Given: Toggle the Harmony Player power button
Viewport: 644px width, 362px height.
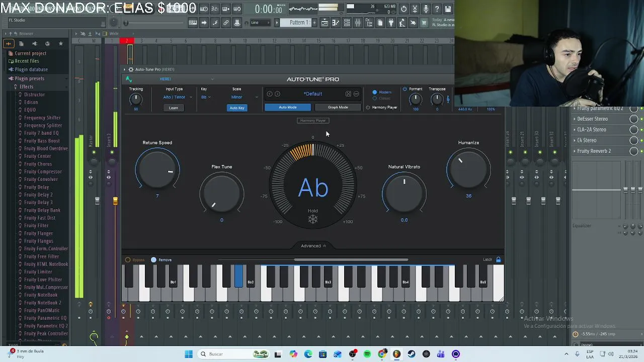Looking at the screenshot, I should click(368, 108).
